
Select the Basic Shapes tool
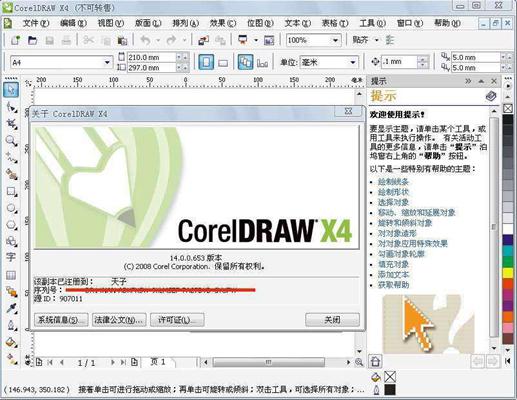[11, 241]
